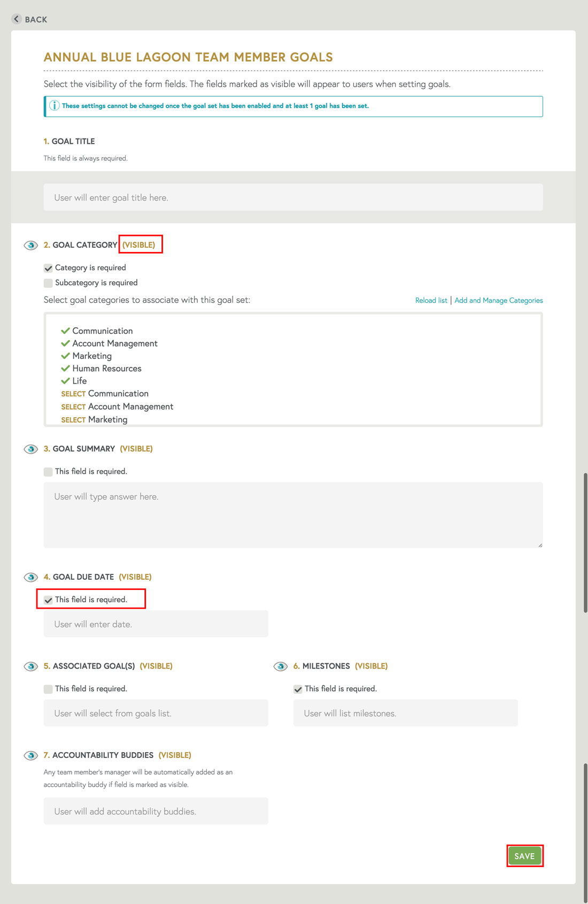The width and height of the screenshot is (588, 904).
Task: Click the Back arrow icon
Action: 17,19
